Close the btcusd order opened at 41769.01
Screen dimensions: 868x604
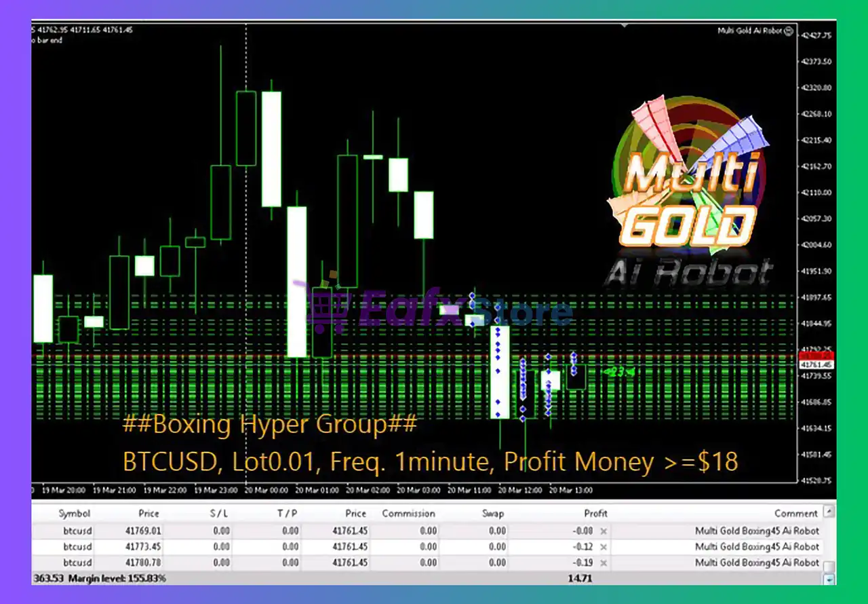pyautogui.click(x=604, y=531)
